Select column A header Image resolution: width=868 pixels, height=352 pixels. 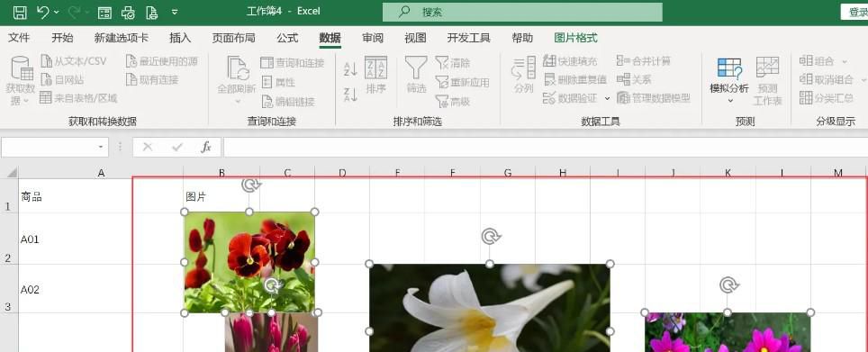[102, 173]
